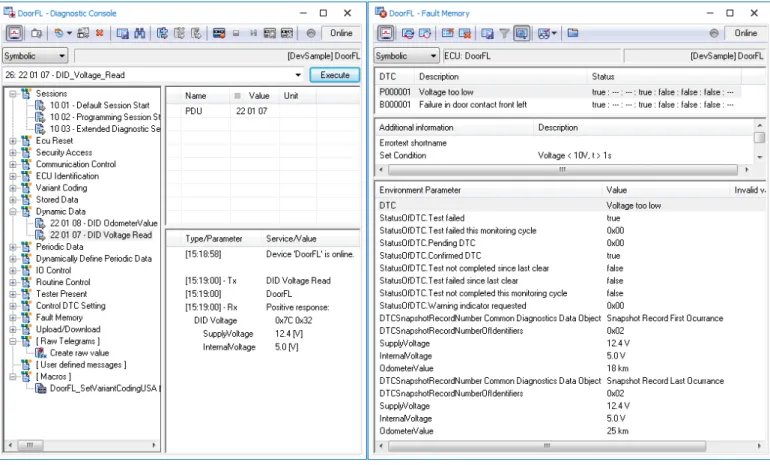Toggle Online state in Fault Memory window
Viewport: 770px width, 465px height.
click(745, 33)
